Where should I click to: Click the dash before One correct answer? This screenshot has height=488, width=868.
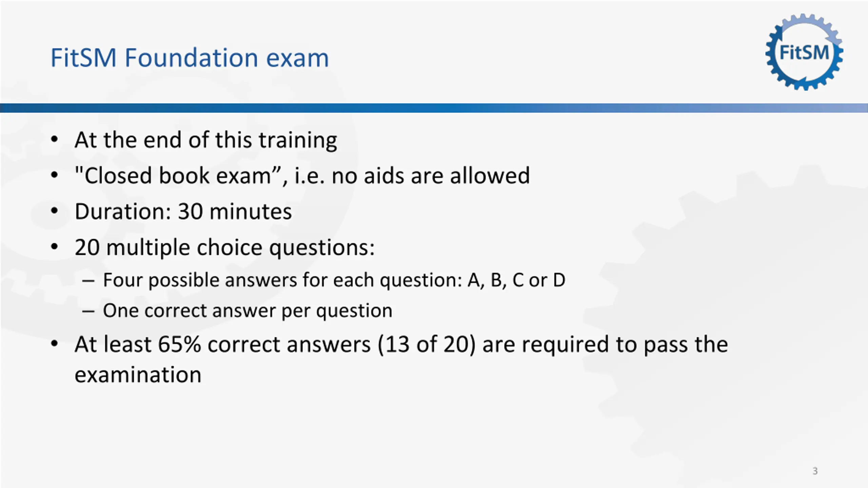click(x=88, y=311)
